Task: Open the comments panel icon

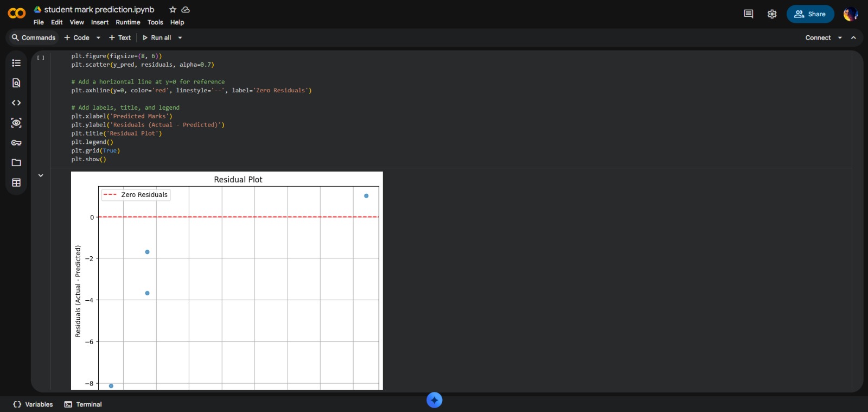Action: (x=748, y=14)
